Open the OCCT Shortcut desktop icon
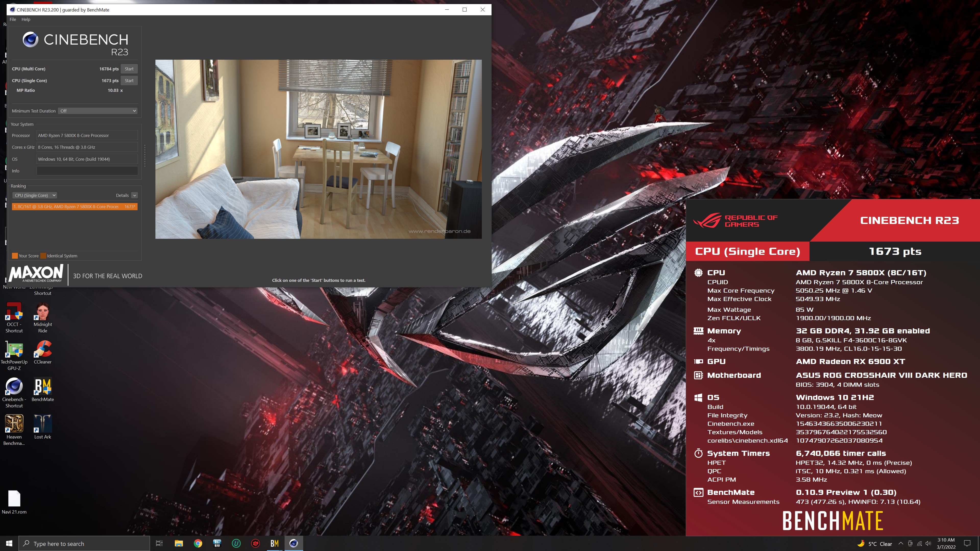980x551 pixels. point(14,318)
